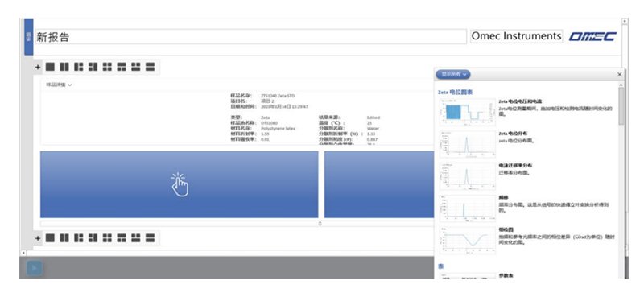The height and width of the screenshot is (293, 644).
Task: Select wide-top two-bottom layout in lower toolbar
Action: [x=122, y=238]
